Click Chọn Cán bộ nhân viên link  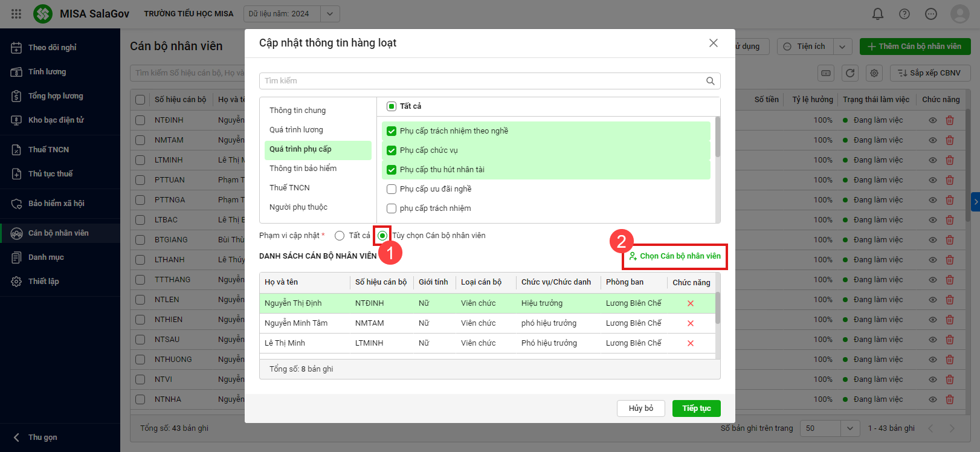coord(675,256)
